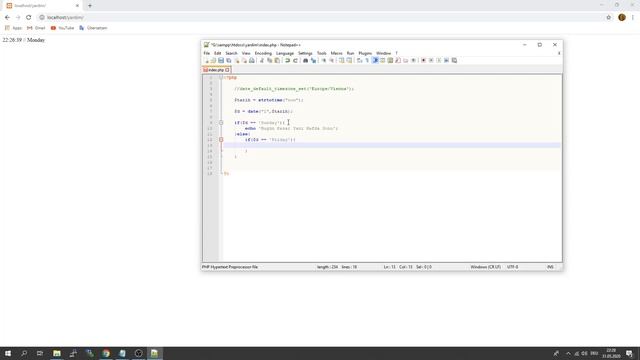
Task: Close the index.php tab with its X
Action: click(x=227, y=70)
